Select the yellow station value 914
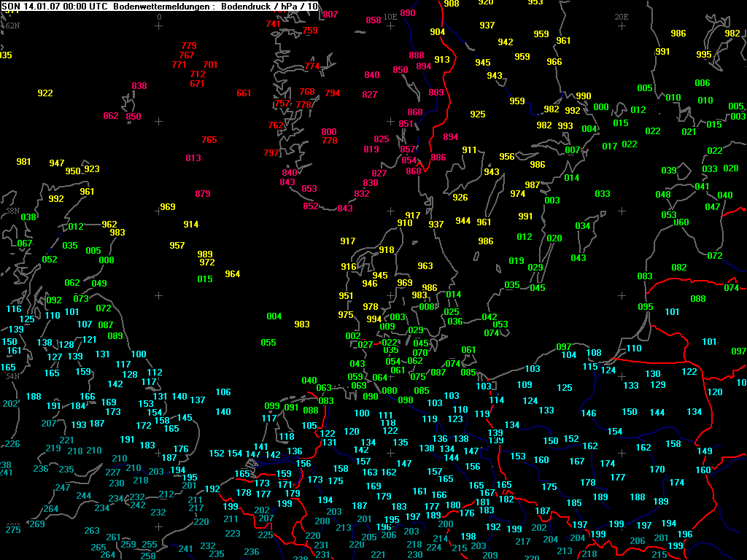Viewport: 747px width, 560px height. pos(191,225)
